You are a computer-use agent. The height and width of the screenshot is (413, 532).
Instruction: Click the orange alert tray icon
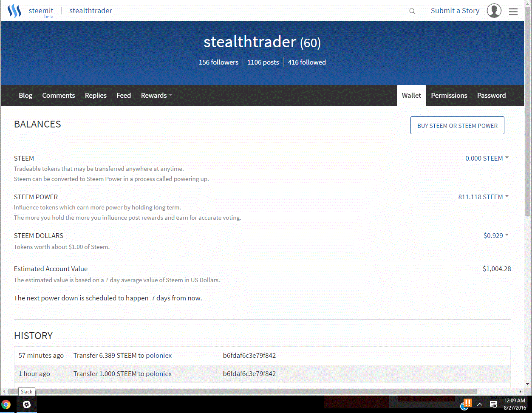point(468,402)
